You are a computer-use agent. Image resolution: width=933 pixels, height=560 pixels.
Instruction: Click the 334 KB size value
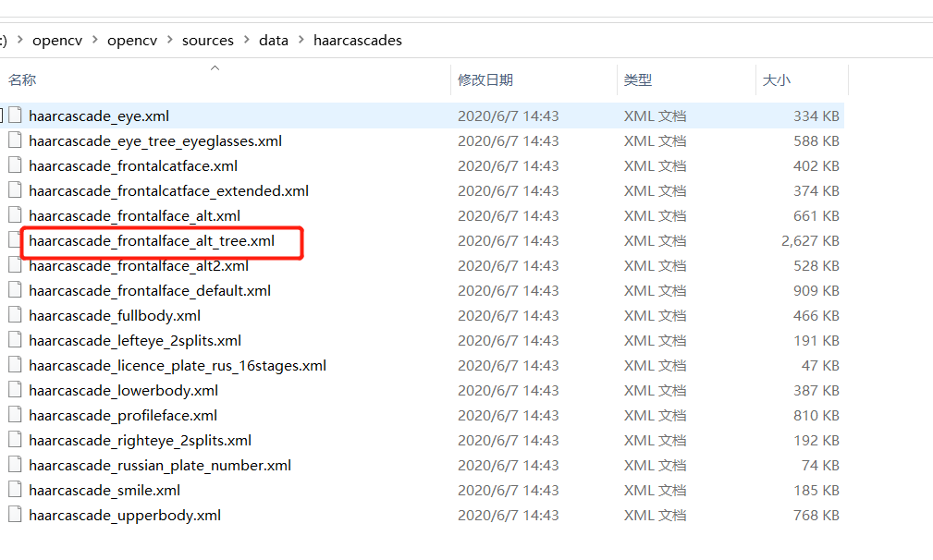coord(816,116)
